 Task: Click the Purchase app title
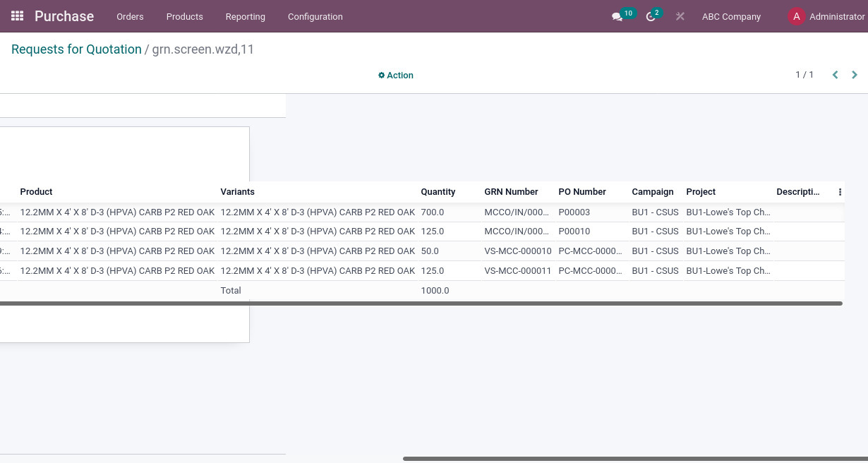coord(64,16)
